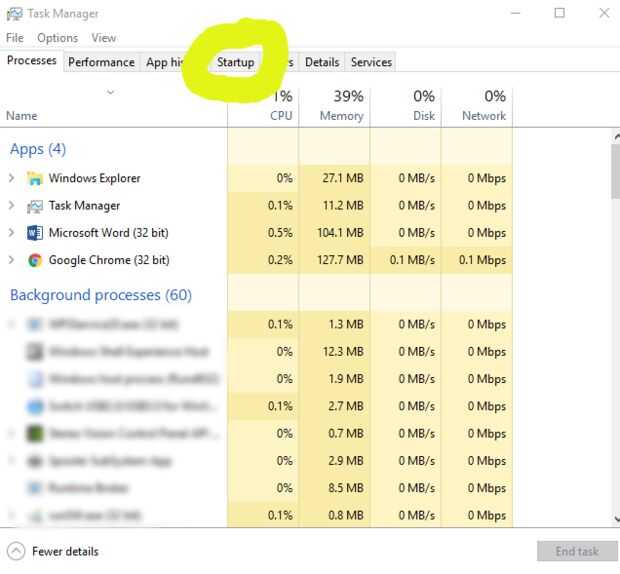Viewport: 620px width, 574px height.
Task: Open the File menu
Action: pyautogui.click(x=15, y=38)
